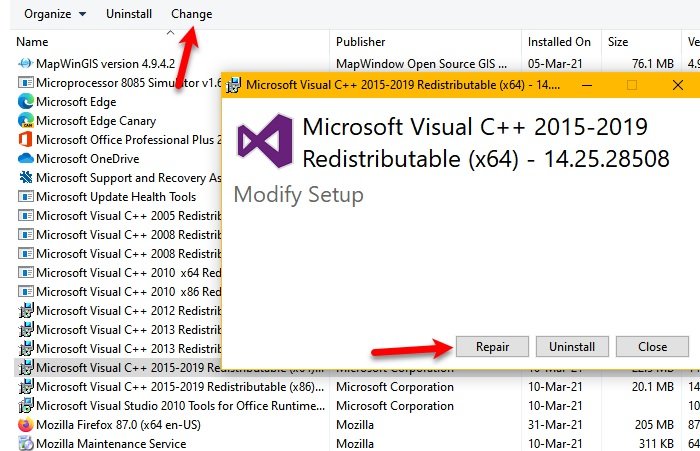700x451 pixels.
Task: Click the Microsoft OneDrive cloud icon
Action: coord(26,158)
